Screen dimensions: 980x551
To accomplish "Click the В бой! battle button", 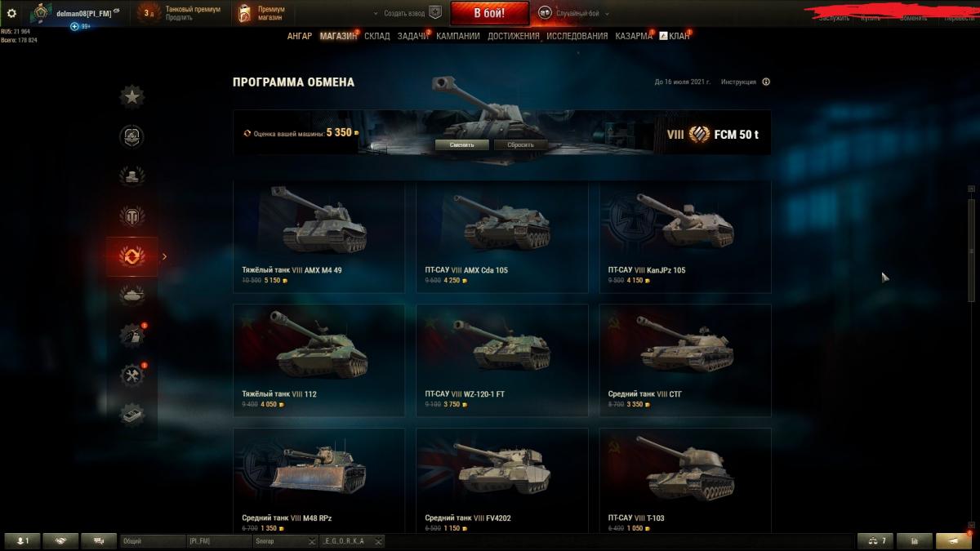I will pyautogui.click(x=489, y=13).
